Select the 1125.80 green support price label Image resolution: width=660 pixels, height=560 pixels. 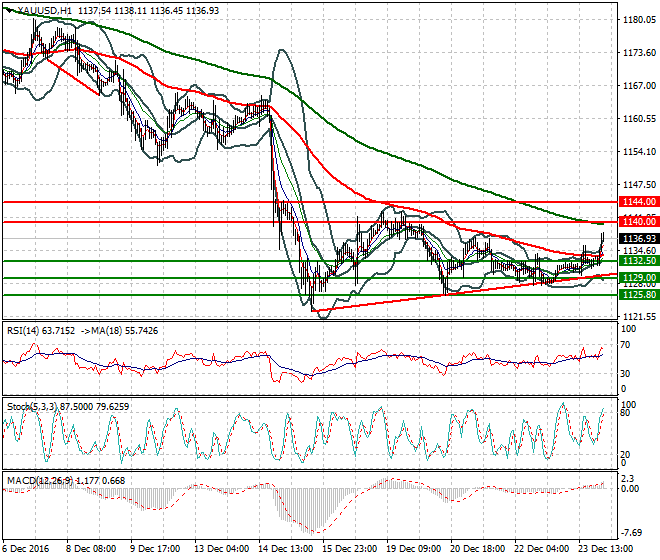point(639,294)
